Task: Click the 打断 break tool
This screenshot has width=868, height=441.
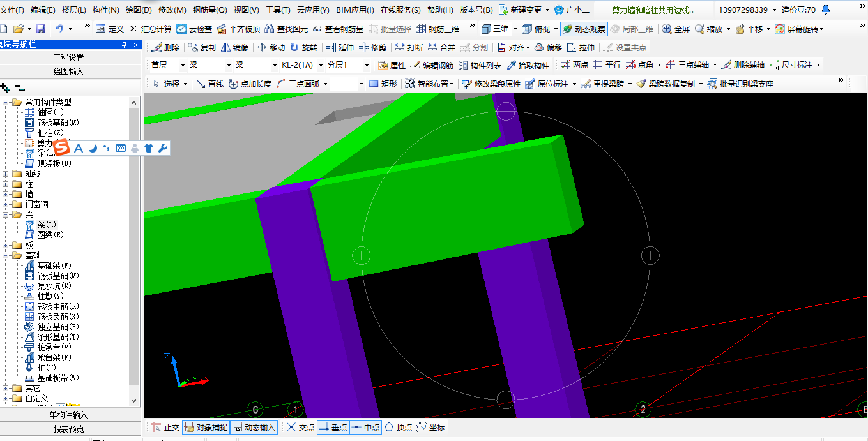Action: 409,47
